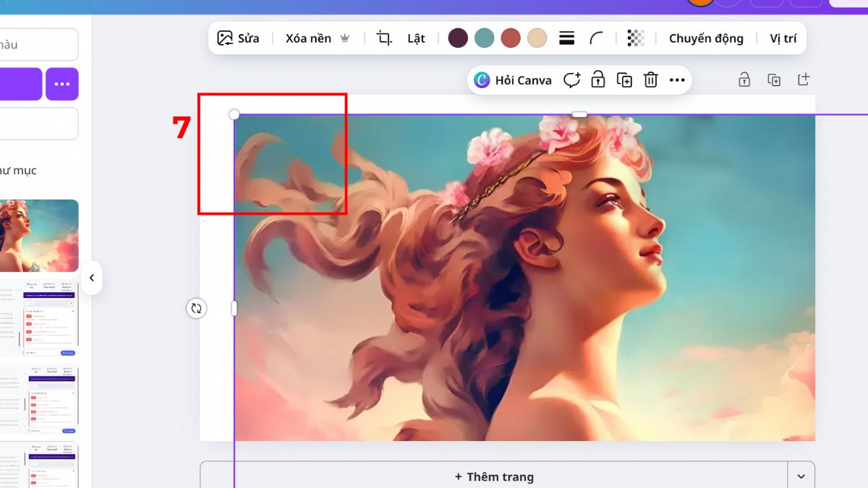This screenshot has height=488, width=868.
Task: Open the Sửa image editing options
Action: click(238, 38)
